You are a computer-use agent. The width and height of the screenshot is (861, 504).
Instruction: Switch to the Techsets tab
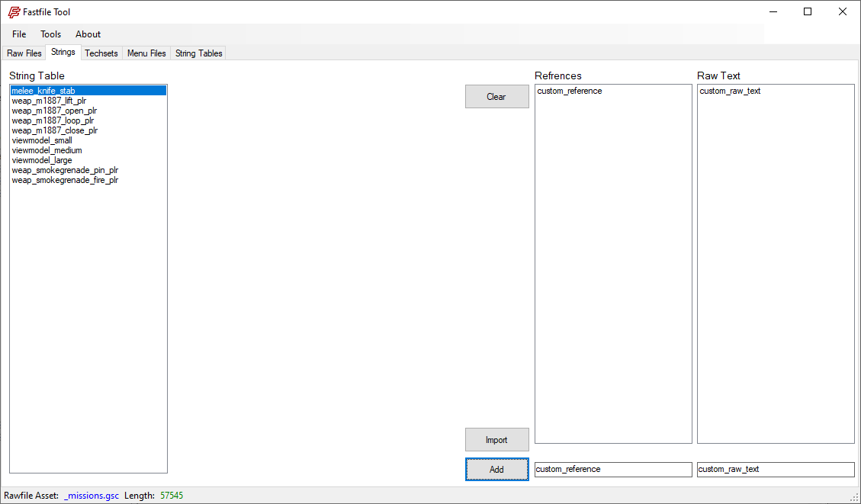[x=101, y=53]
